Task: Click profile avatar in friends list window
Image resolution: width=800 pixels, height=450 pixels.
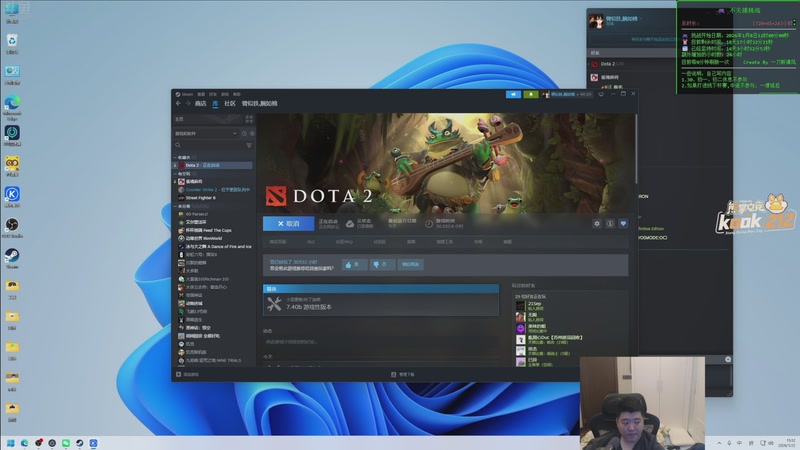Action: point(596,21)
